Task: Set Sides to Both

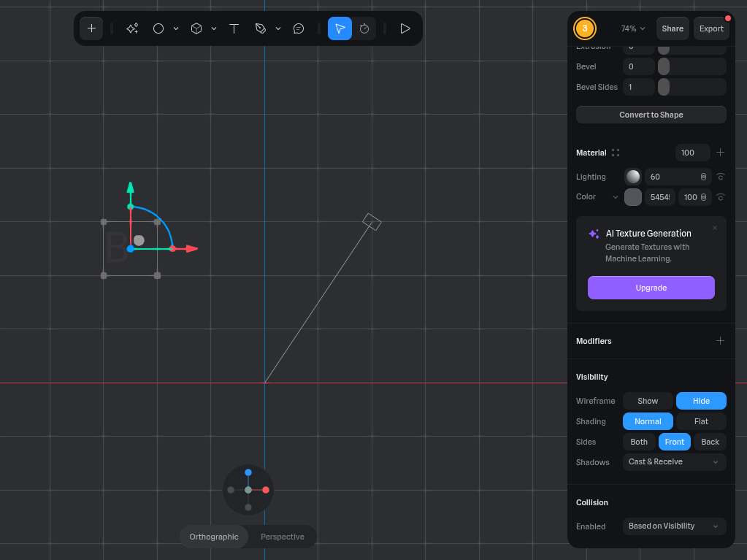Action: tap(639, 442)
